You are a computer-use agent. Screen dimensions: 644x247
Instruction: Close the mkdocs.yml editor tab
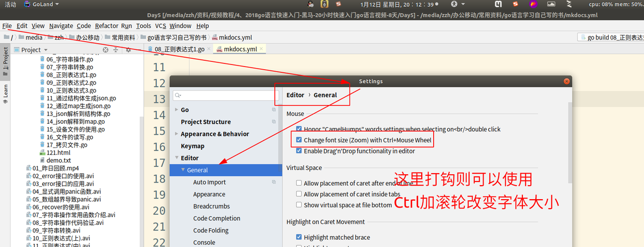click(262, 49)
